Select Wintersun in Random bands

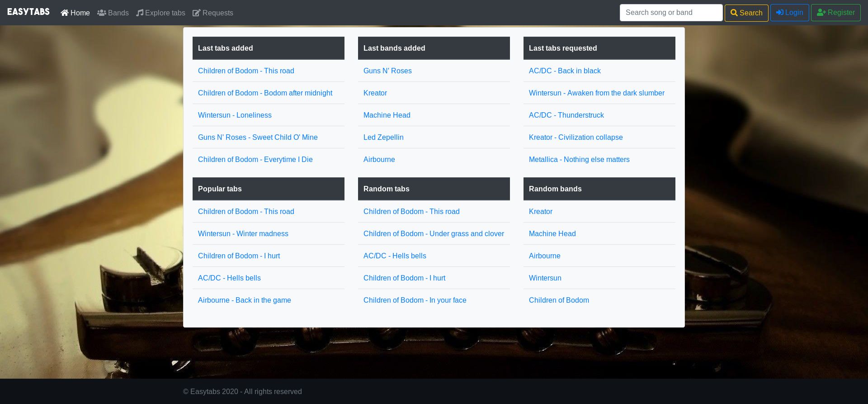tap(545, 278)
